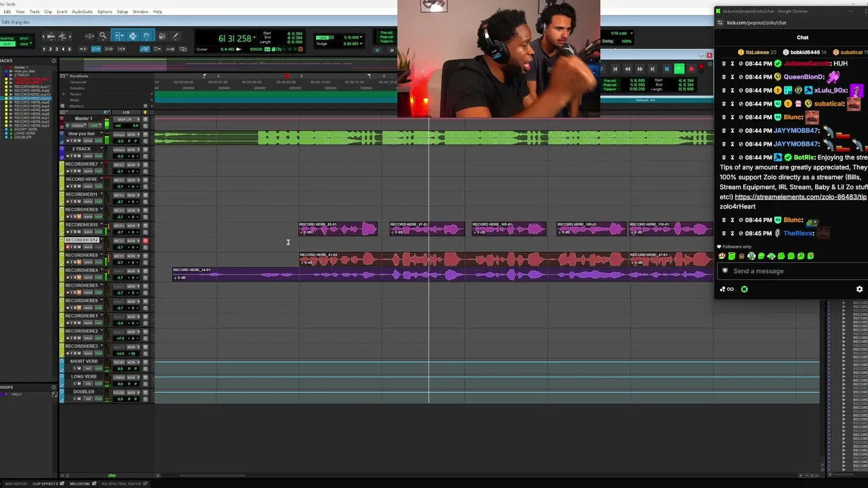The height and width of the screenshot is (488, 868).
Task: Open Master 1 MON L/R output selector
Action: (x=127, y=119)
